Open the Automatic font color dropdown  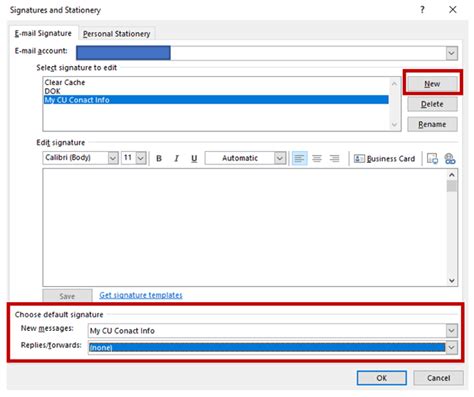(x=280, y=158)
